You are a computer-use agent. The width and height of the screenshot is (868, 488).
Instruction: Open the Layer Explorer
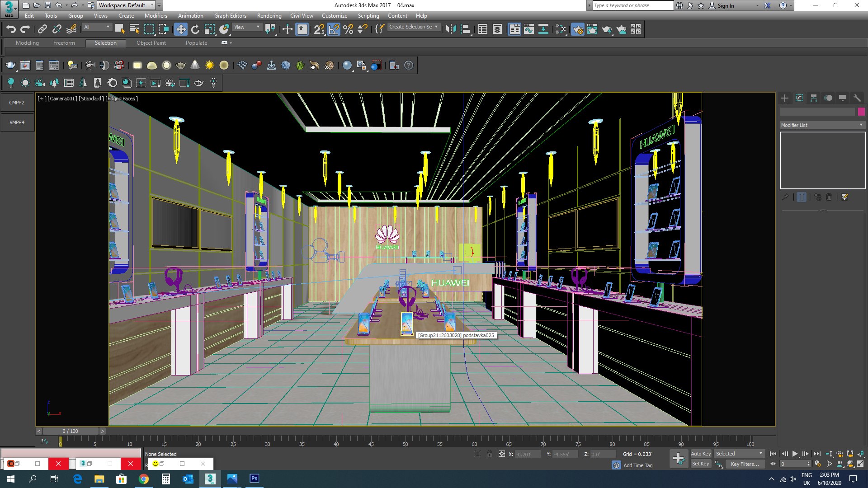497,29
